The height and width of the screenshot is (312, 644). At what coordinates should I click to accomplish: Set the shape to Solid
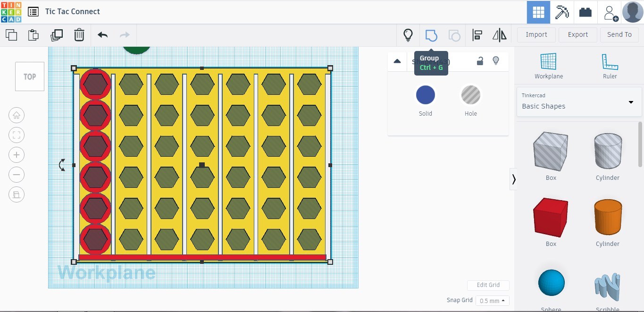[x=426, y=95]
